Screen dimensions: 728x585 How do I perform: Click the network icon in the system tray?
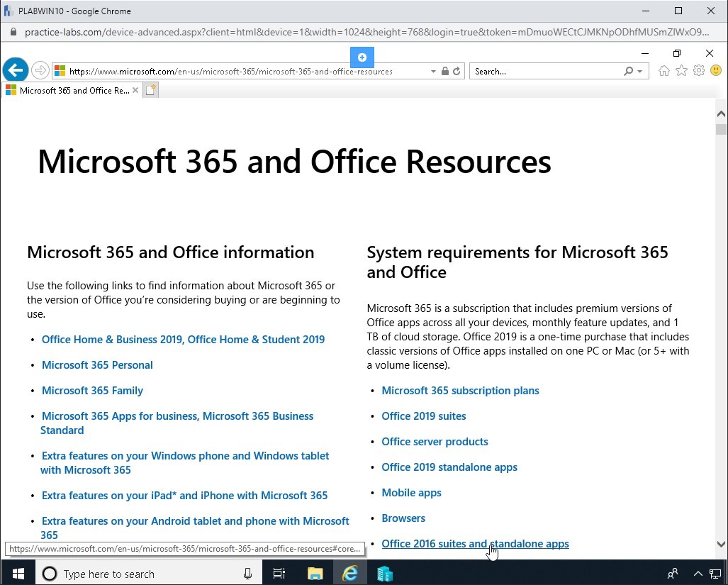pos(715,574)
